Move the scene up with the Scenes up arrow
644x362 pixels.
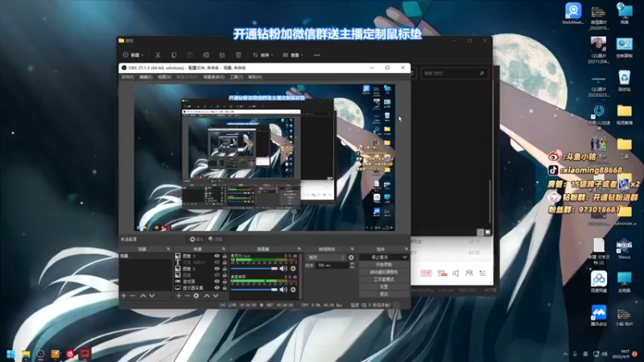[x=143, y=295]
